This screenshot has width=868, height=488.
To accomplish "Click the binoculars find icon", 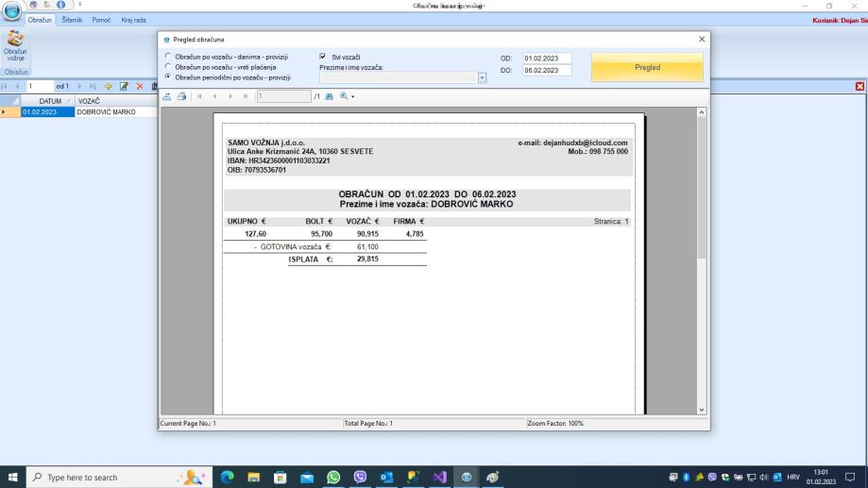I will (330, 96).
